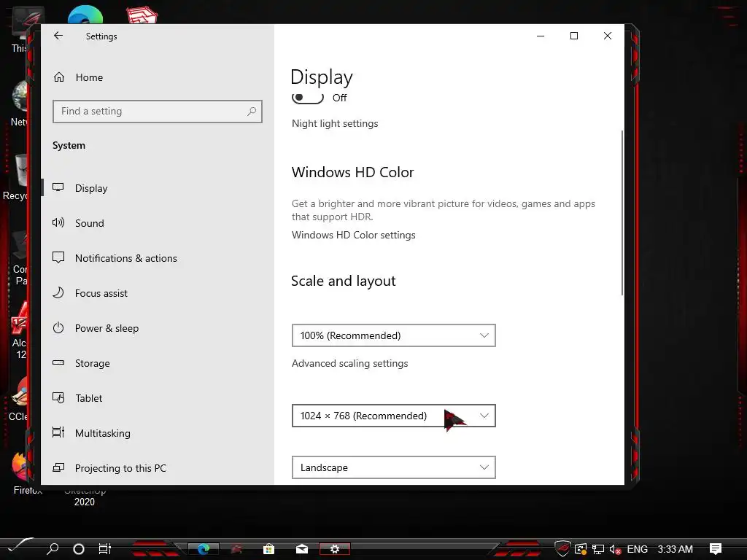747x560 pixels.
Task: Click the Tablet icon in sidebar
Action: [58, 397]
